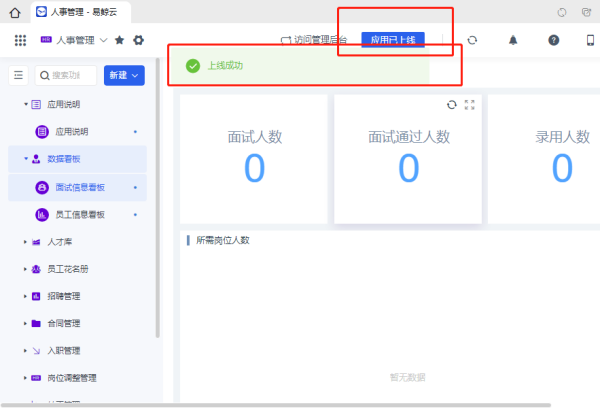Expand the 合同管理 tree arrow
The width and height of the screenshot is (600, 408).
25,323
